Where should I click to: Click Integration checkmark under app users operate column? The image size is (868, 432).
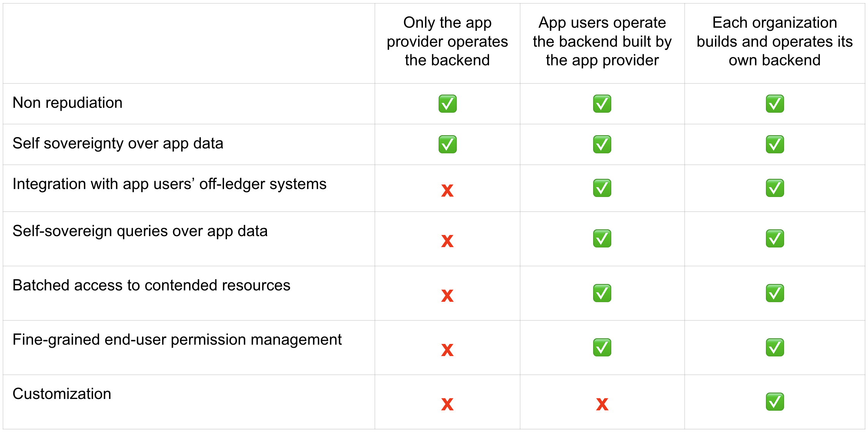(602, 188)
